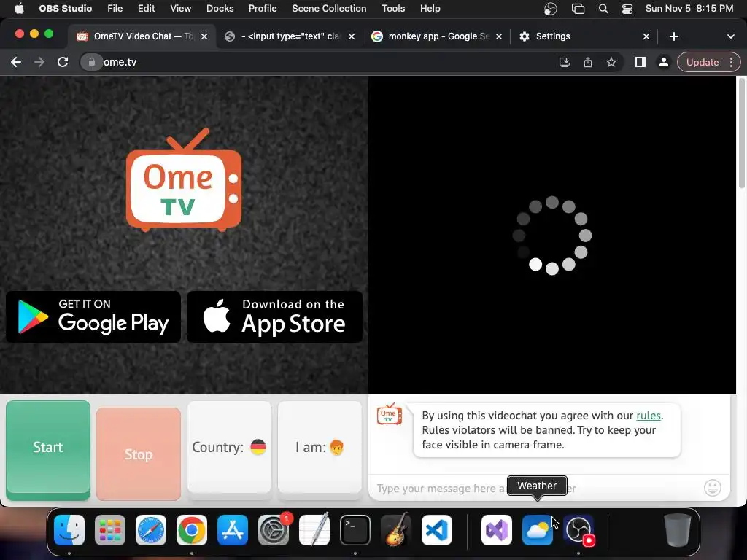The width and height of the screenshot is (747, 560).
Task: Open Google Chrome in the dock
Action: click(x=192, y=530)
